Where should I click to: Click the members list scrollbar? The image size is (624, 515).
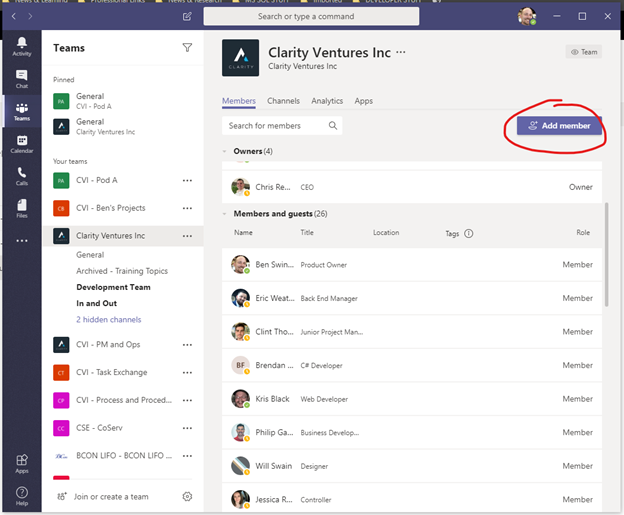click(x=606, y=255)
